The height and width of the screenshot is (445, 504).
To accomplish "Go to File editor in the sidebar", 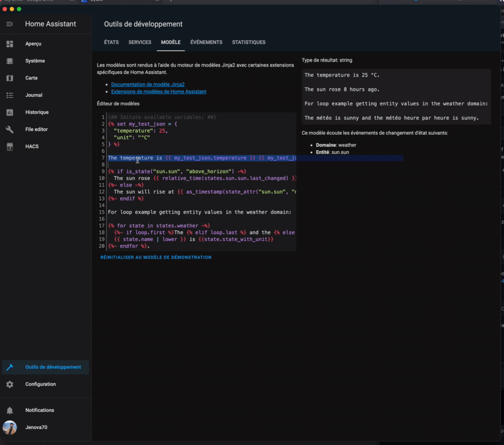I will point(36,129).
